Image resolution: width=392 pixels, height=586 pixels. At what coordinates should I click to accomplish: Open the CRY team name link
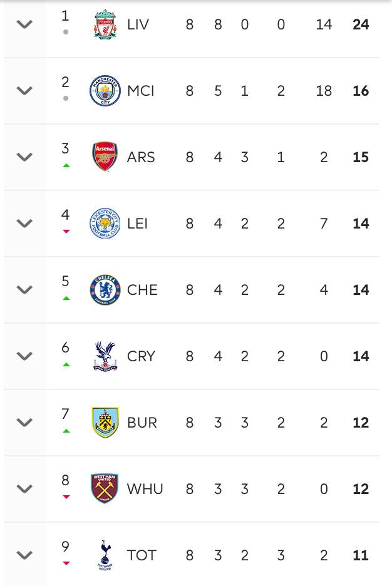pos(141,356)
